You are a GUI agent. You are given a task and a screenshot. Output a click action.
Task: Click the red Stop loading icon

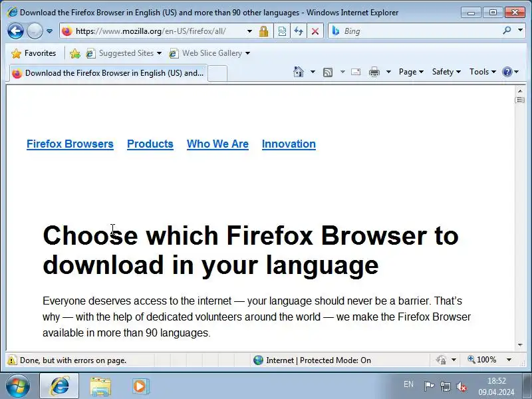pyautogui.click(x=315, y=31)
